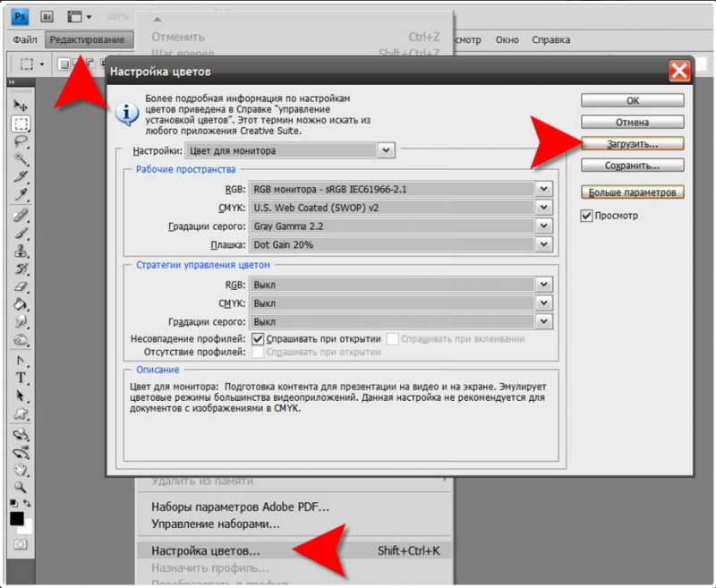Uncheck the Просмотр checkbox

pyautogui.click(x=586, y=216)
